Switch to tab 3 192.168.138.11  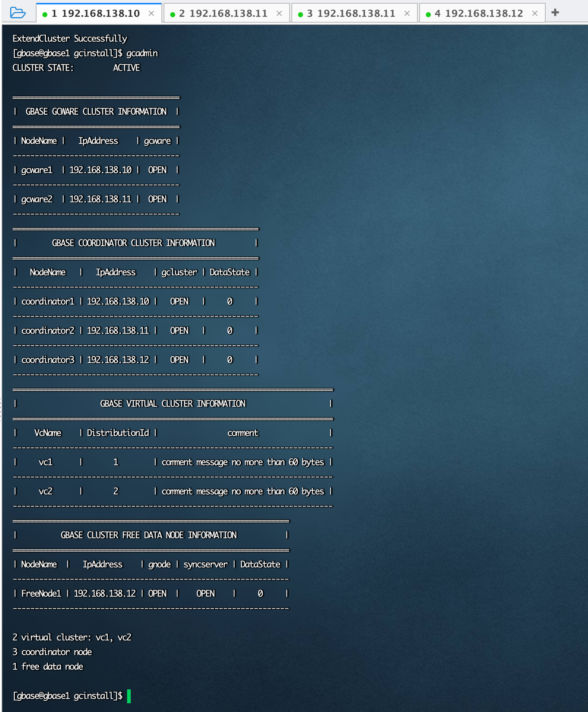(354, 14)
